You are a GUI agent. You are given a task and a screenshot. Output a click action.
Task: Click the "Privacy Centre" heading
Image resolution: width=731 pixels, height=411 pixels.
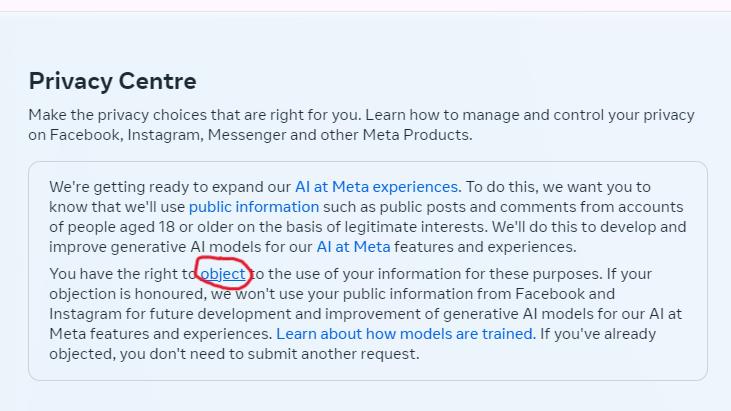pos(112,81)
